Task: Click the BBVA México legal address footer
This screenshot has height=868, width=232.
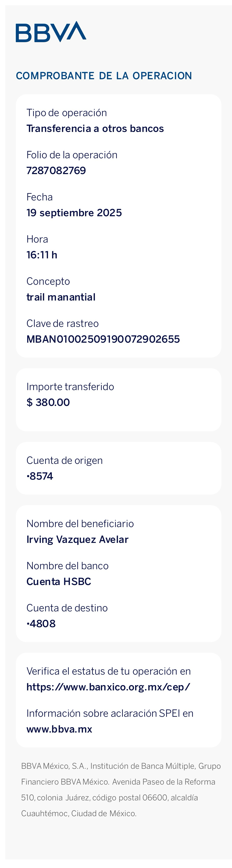Action: pos(121,789)
